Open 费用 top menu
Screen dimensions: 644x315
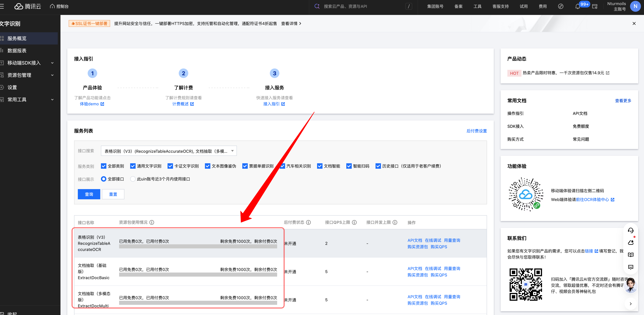click(x=543, y=6)
